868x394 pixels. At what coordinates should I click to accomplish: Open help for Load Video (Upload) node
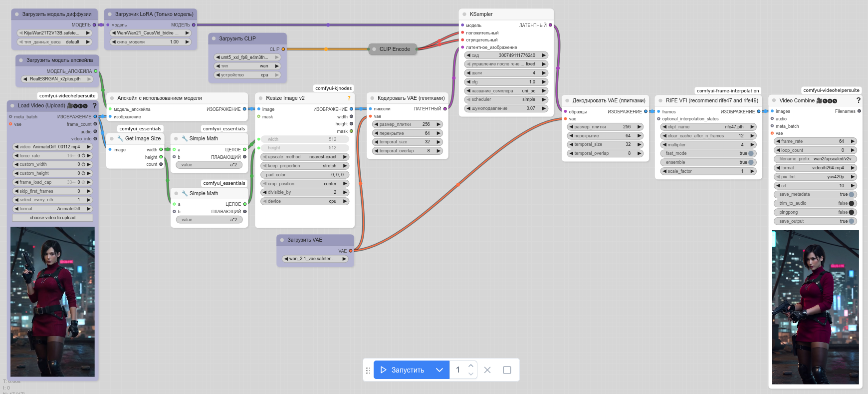click(x=94, y=105)
